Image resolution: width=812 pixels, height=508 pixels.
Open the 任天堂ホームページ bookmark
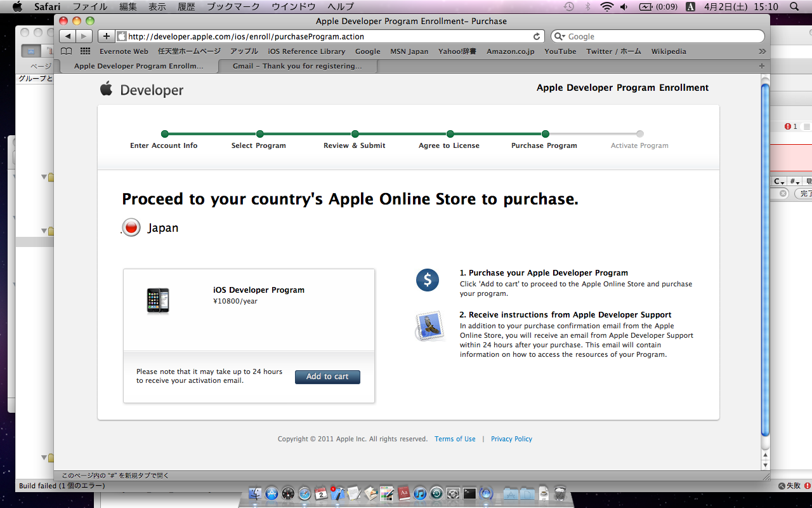pos(189,51)
